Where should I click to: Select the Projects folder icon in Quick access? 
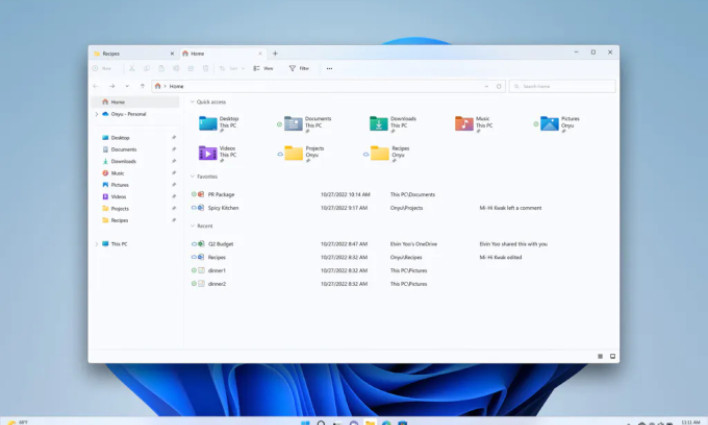click(x=293, y=153)
